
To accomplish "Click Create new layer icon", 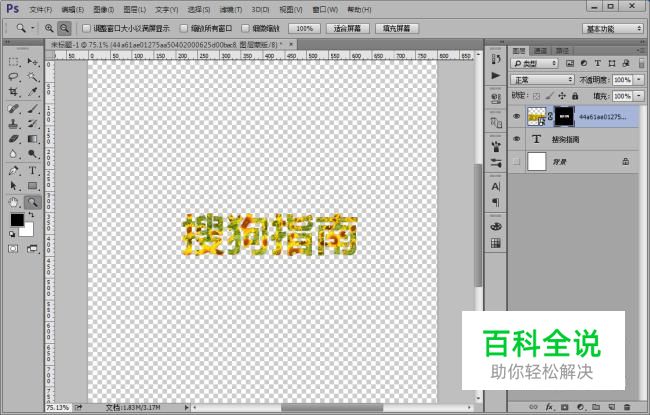I will 611,407.
